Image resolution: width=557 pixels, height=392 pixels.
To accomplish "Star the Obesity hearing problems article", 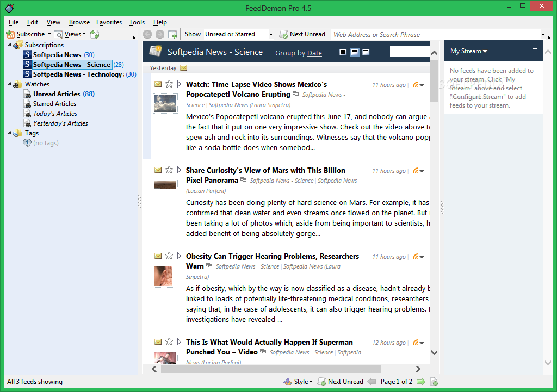I will point(169,256).
